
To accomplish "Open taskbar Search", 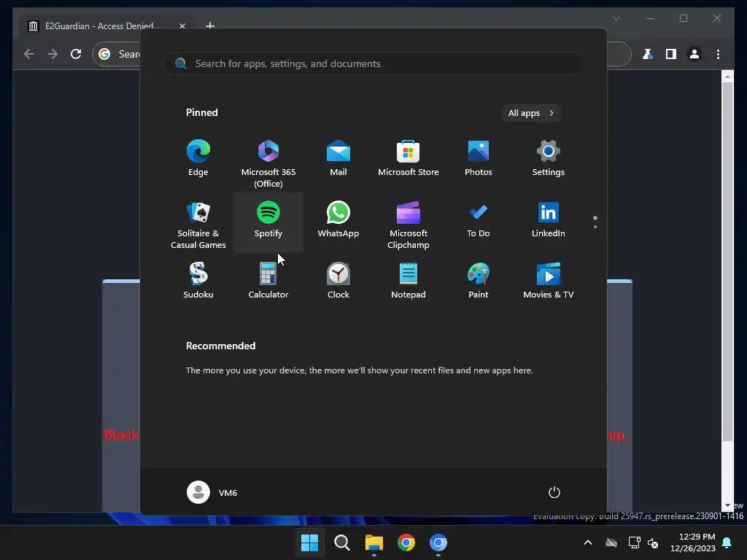I will (341, 542).
